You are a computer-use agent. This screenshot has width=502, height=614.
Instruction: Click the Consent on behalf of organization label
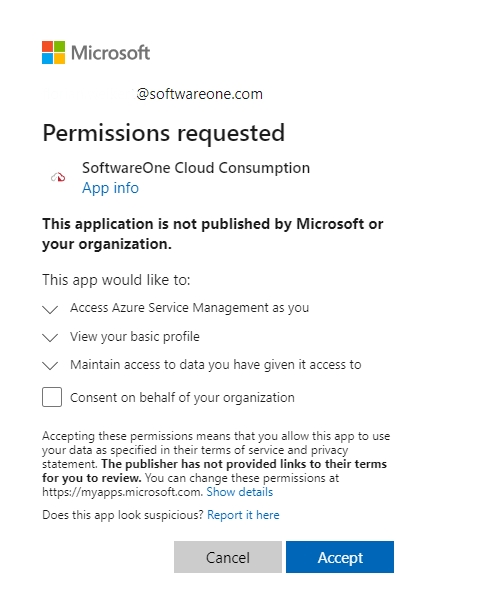[x=182, y=398]
